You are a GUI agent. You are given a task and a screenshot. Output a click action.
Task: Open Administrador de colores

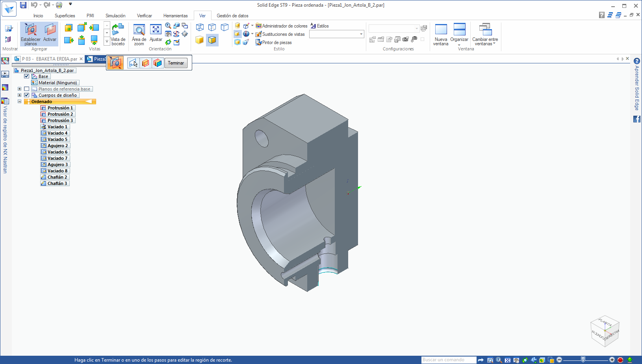[x=282, y=26]
